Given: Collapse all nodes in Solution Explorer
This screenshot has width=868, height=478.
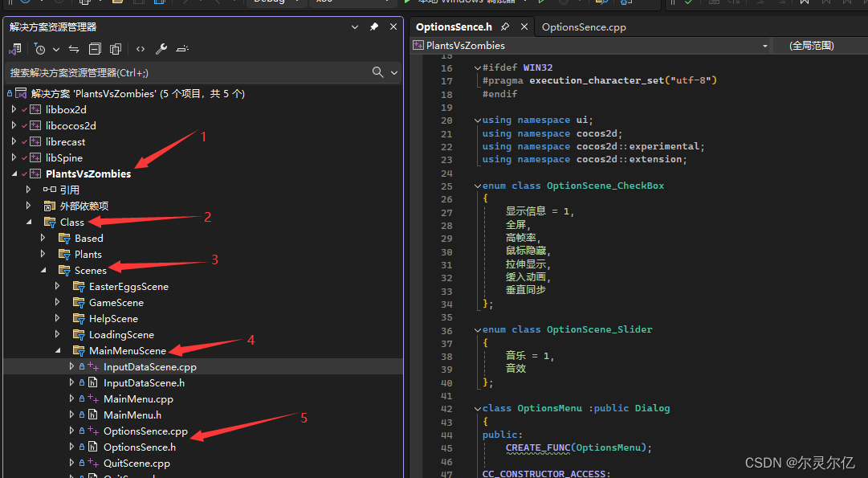Looking at the screenshot, I should click(95, 49).
